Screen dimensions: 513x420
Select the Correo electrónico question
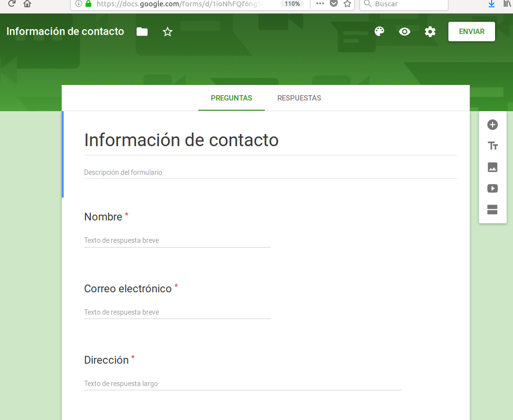click(x=128, y=289)
